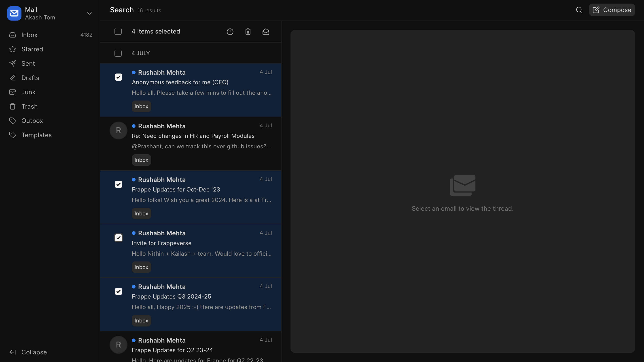
Task: Deselect the Invite for Frappeverse email
Action: pos(118,238)
